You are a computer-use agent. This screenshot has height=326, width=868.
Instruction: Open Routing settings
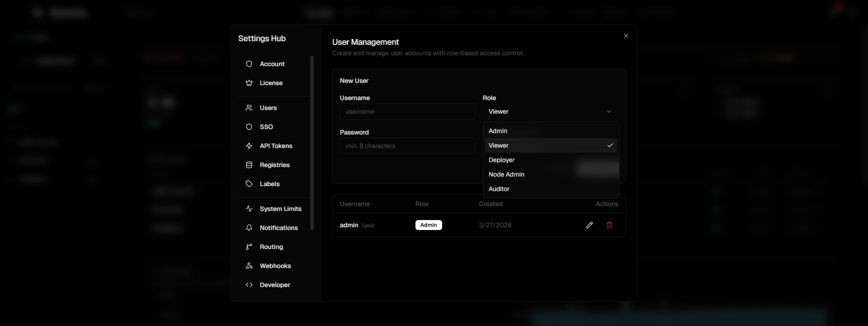(274, 247)
